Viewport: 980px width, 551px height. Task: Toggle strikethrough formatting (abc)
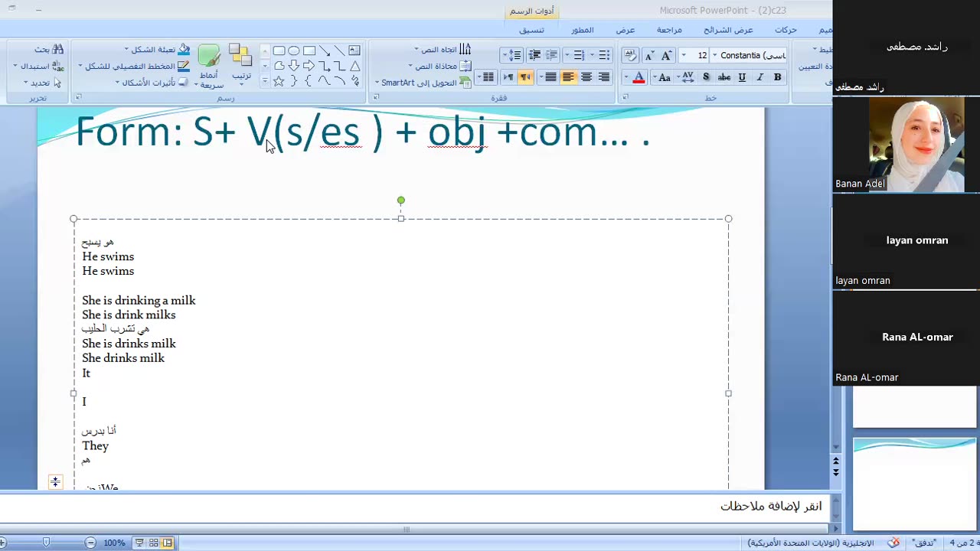724,77
